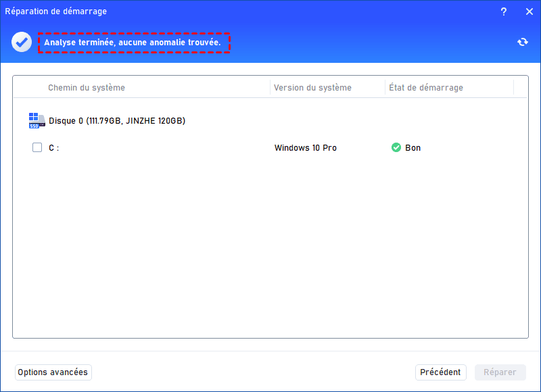Click the white checkmark icon in blue header
The height and width of the screenshot is (392, 541).
pos(21,42)
